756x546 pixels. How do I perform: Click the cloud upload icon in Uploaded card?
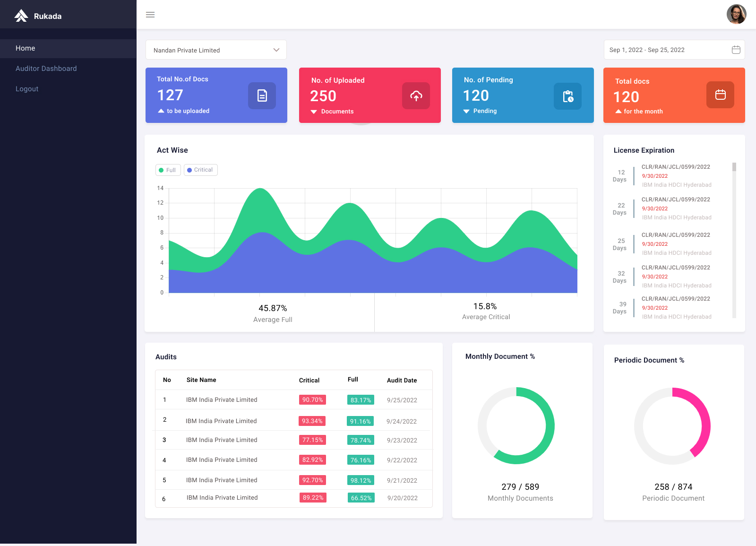(416, 96)
